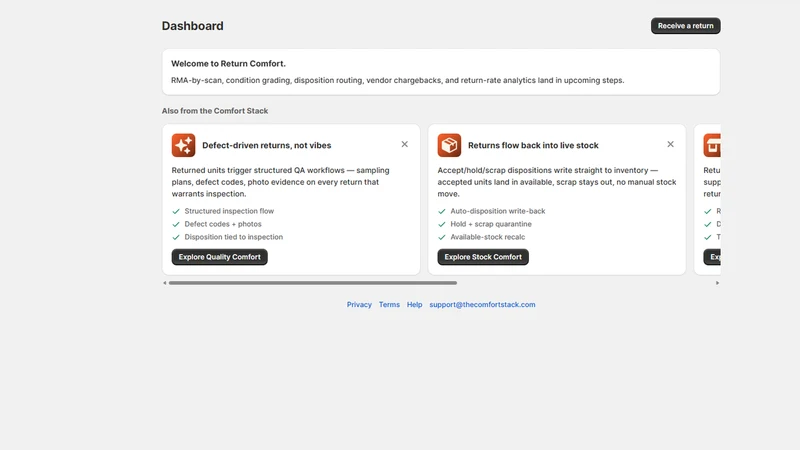
Task: Click Explore Quality Comfort button
Action: point(219,257)
